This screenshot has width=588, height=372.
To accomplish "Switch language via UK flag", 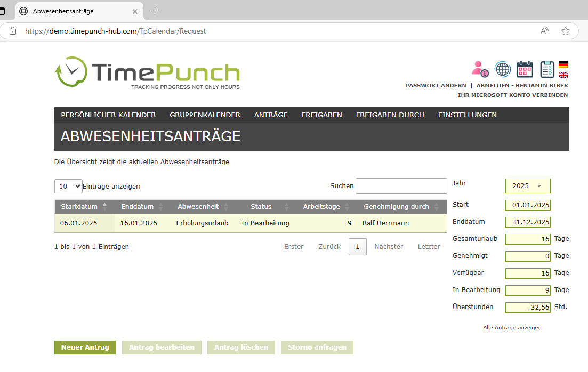I will tap(563, 75).
